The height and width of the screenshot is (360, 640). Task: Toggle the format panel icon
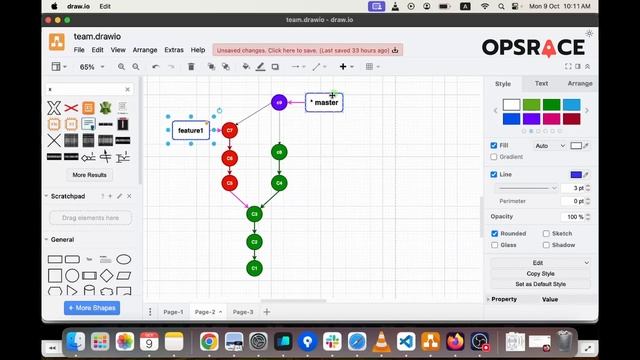(578, 66)
